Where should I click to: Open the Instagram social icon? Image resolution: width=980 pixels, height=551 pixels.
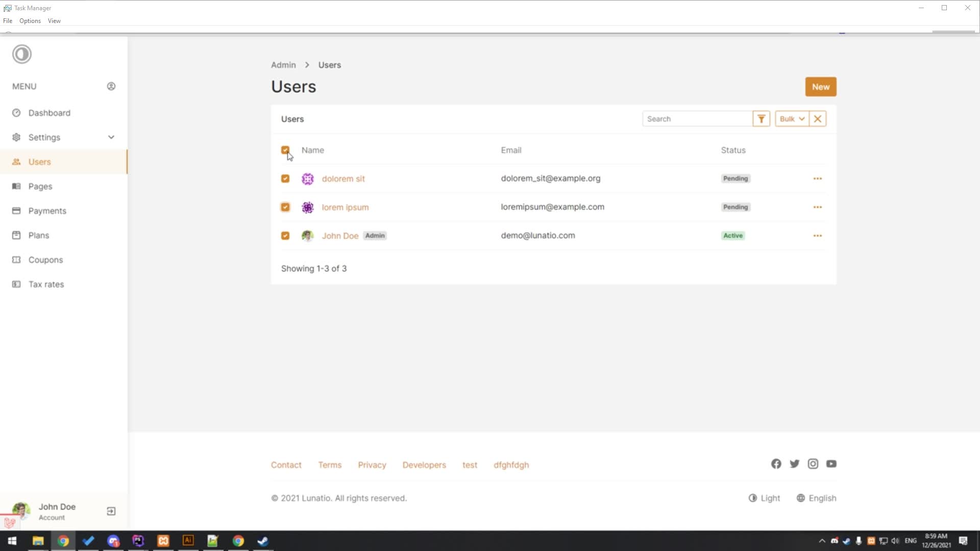[x=813, y=464]
